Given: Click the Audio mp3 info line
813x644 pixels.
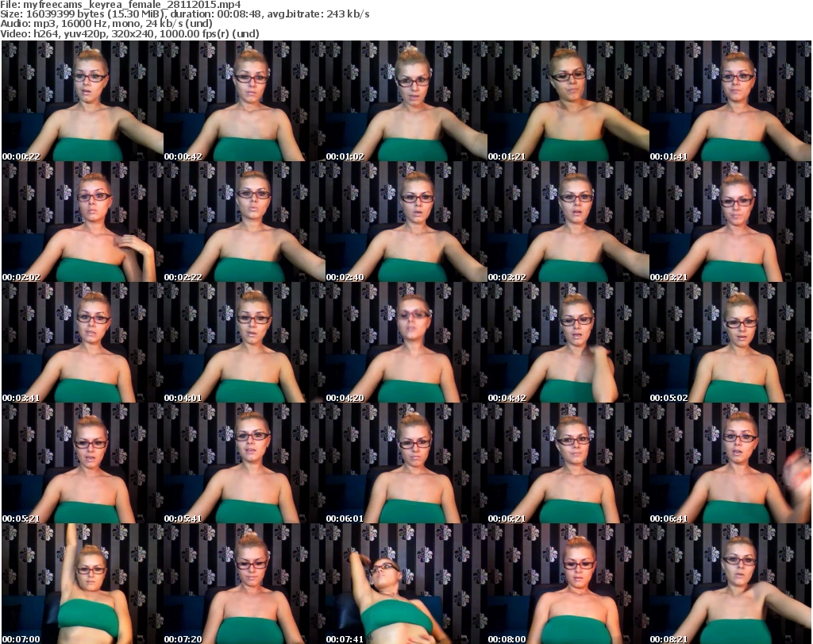Looking at the screenshot, I should [106, 24].
